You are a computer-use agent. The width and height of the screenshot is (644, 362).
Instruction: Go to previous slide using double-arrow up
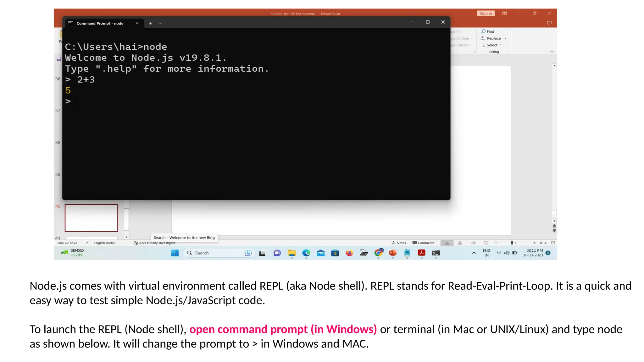554,226
